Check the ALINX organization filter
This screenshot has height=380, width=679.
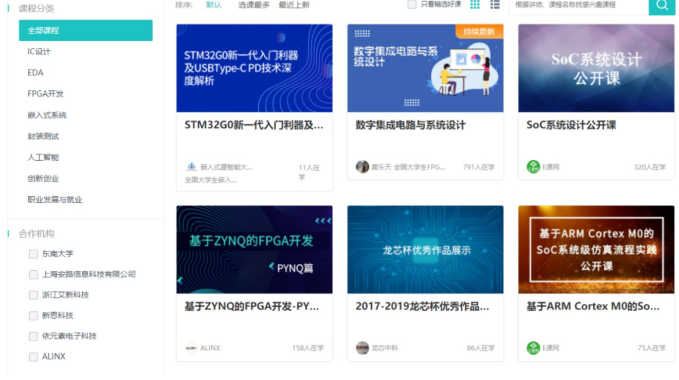click(x=33, y=357)
